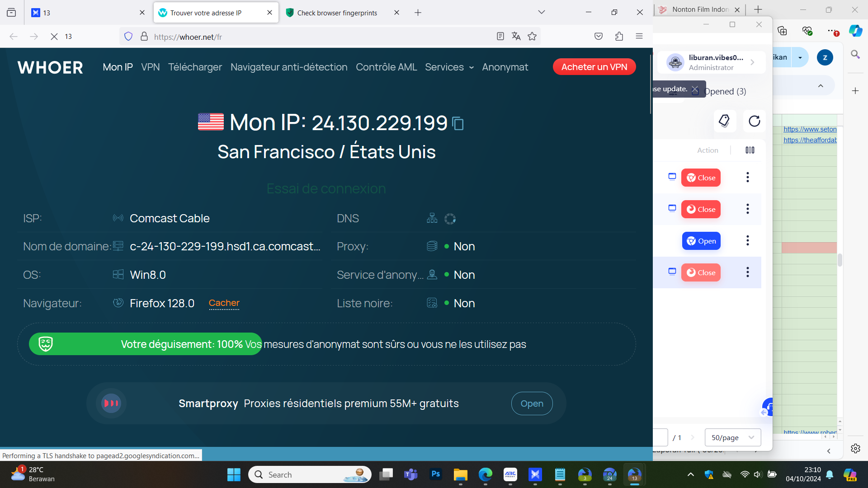Open the Anonymat page
The width and height of the screenshot is (868, 488).
tap(505, 67)
